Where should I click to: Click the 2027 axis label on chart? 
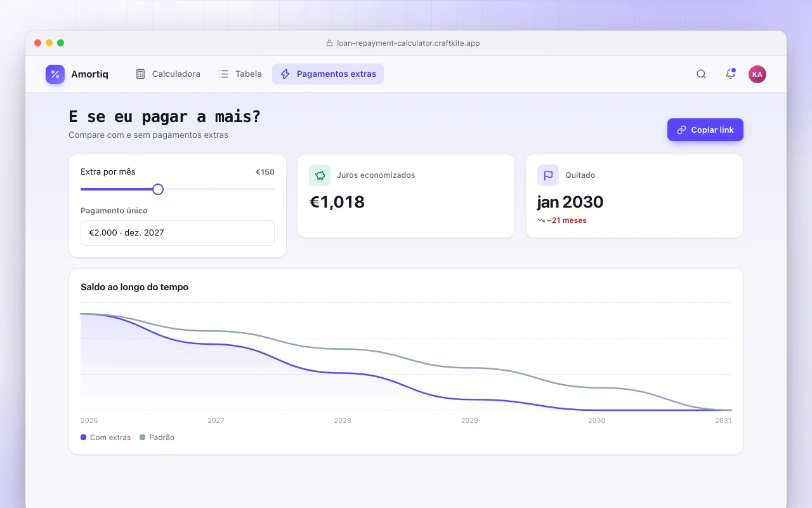point(216,420)
